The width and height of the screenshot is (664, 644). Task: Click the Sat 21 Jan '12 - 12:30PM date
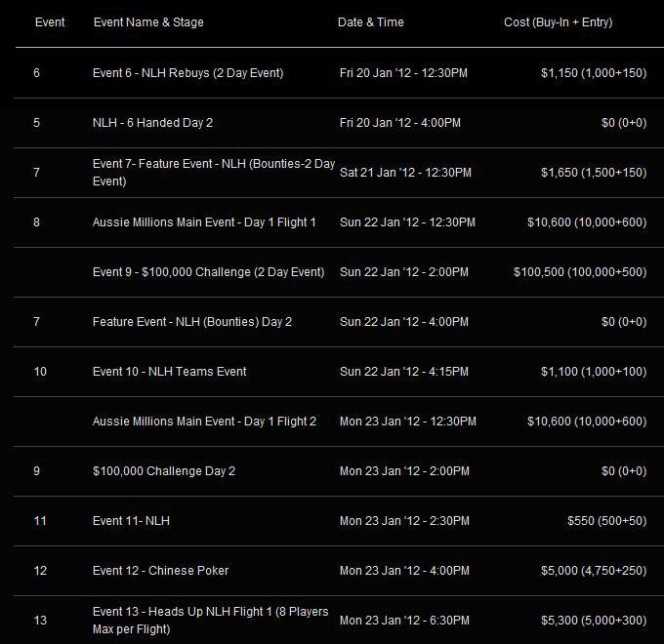pos(405,172)
